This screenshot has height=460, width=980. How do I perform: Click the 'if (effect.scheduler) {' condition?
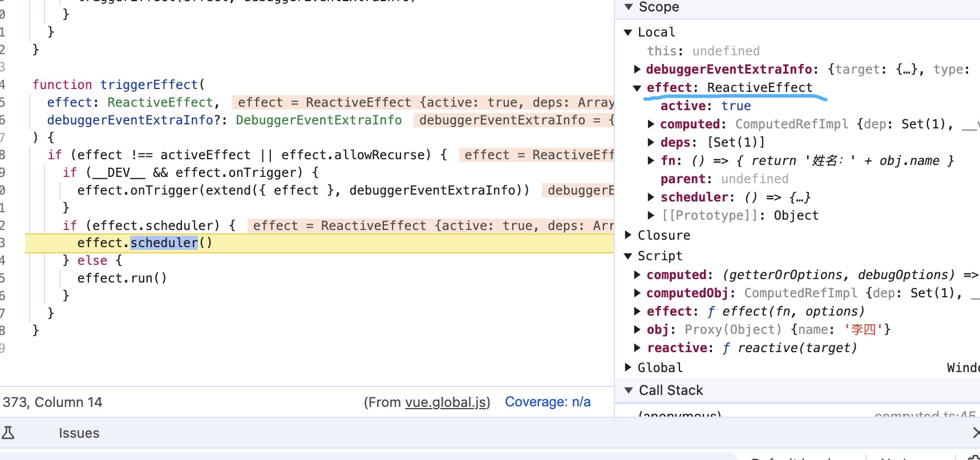[x=149, y=226]
